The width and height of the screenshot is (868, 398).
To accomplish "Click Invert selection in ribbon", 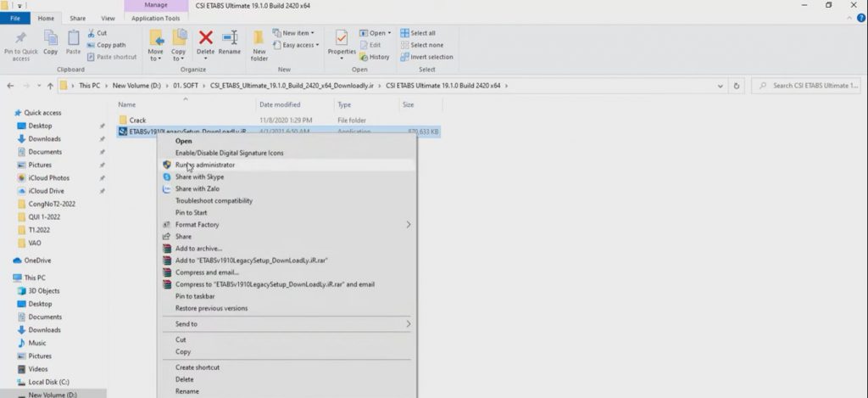I will [x=427, y=57].
